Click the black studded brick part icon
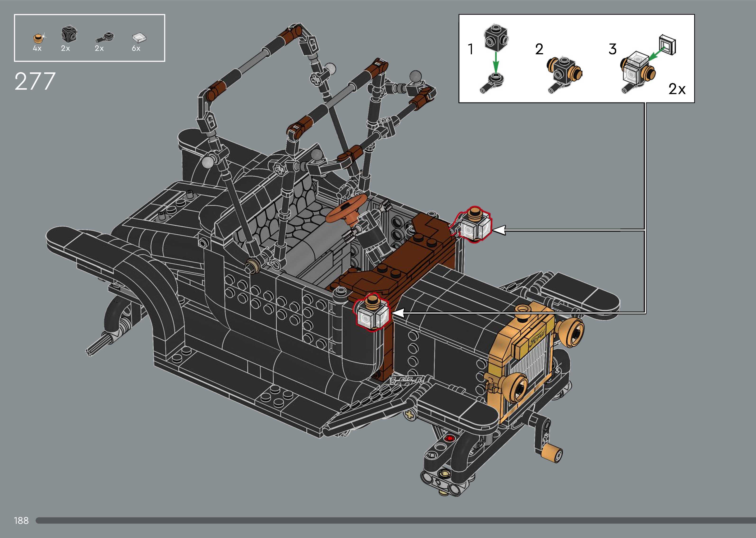Viewport: 756px width, 538px height. [x=69, y=34]
